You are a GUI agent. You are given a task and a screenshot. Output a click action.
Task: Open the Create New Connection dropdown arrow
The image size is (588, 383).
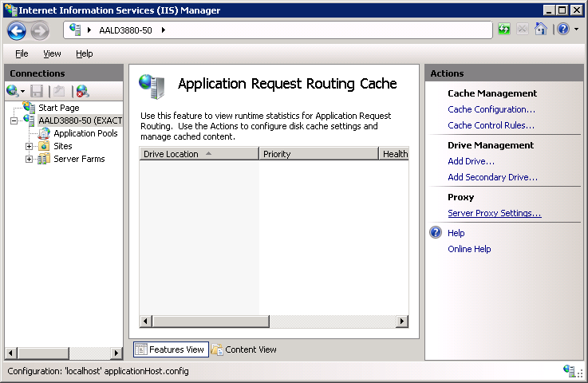coord(22,91)
